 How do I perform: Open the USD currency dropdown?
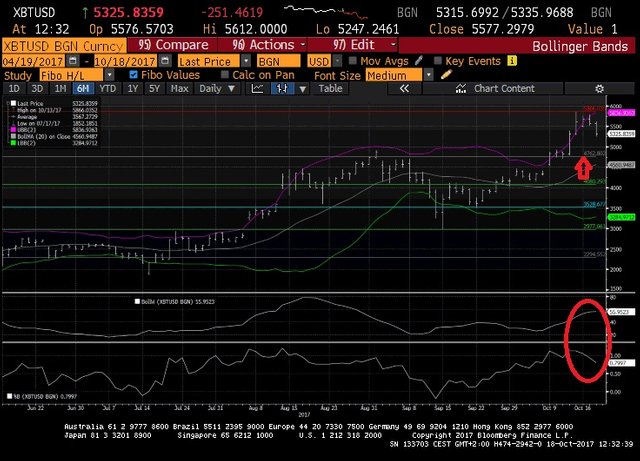(x=338, y=61)
